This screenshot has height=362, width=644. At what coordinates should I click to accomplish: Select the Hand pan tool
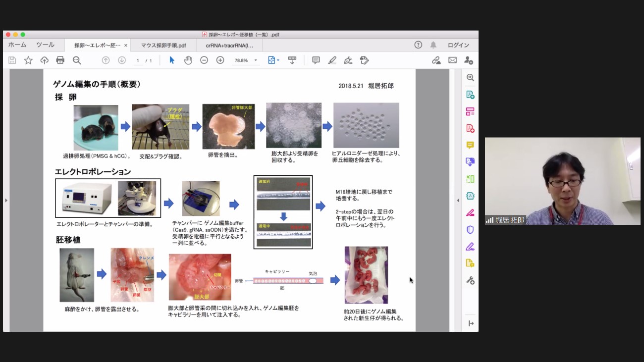pos(188,60)
